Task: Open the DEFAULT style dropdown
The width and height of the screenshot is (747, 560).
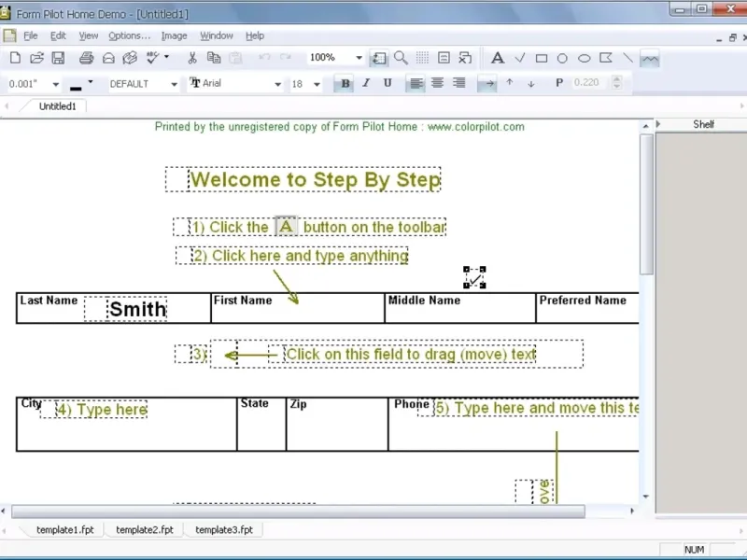Action: [174, 84]
